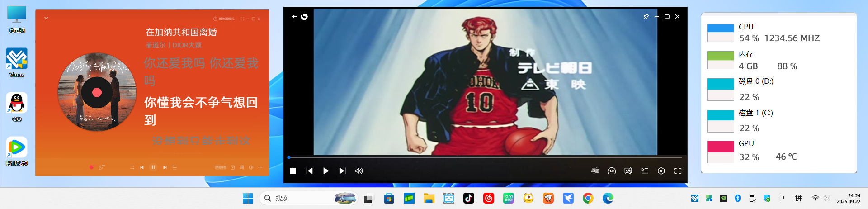Screen dimensions: 868x209
Task: Open 此电脑 desktop icon
Action: [x=17, y=19]
